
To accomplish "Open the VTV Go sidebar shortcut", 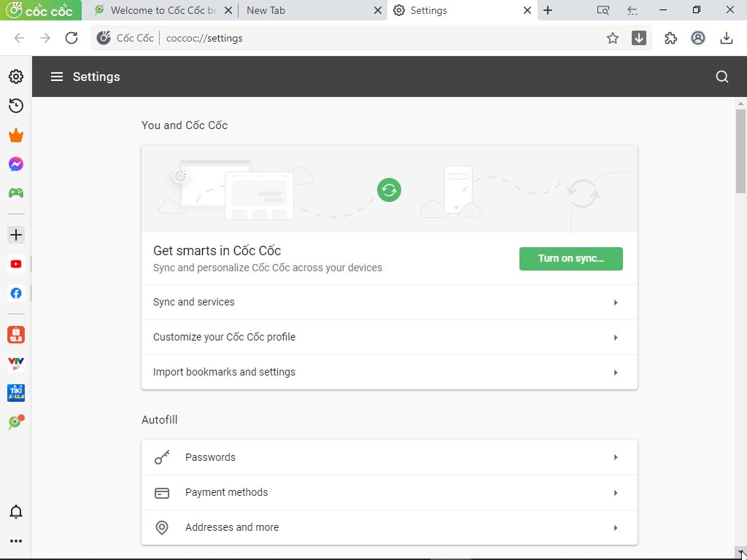I will pos(15,363).
